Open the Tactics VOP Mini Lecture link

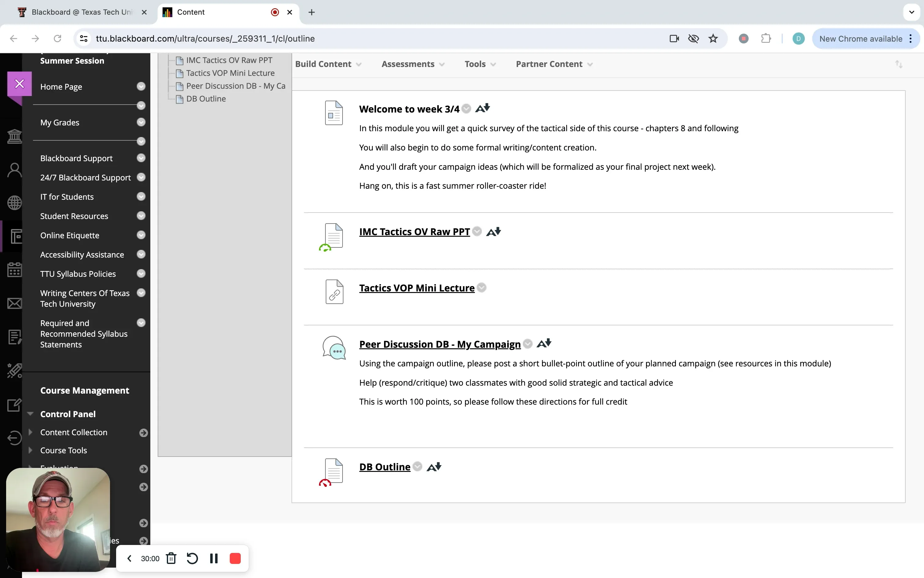(x=416, y=288)
